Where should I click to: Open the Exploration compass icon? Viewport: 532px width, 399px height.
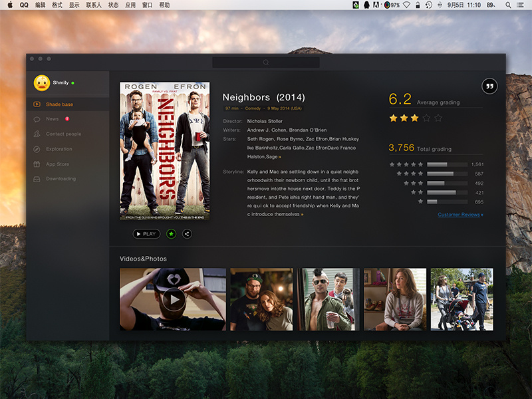coord(37,149)
